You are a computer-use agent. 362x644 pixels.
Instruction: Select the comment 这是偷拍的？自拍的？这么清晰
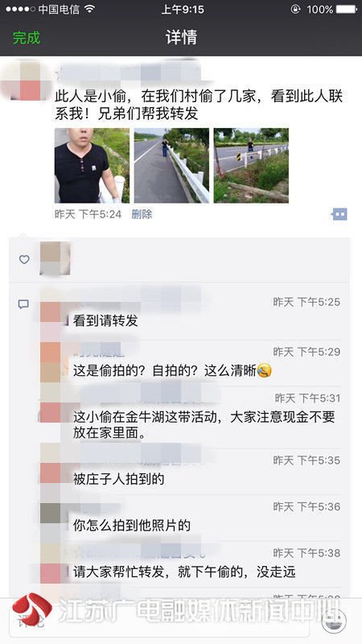(172, 371)
